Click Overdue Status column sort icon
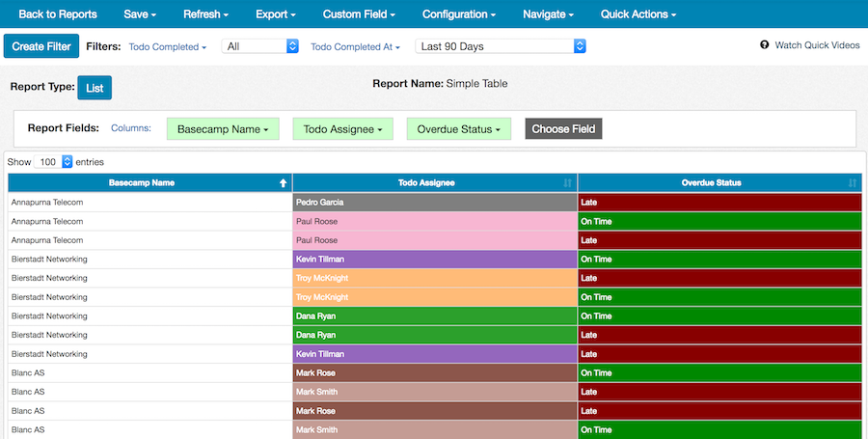 tap(852, 182)
